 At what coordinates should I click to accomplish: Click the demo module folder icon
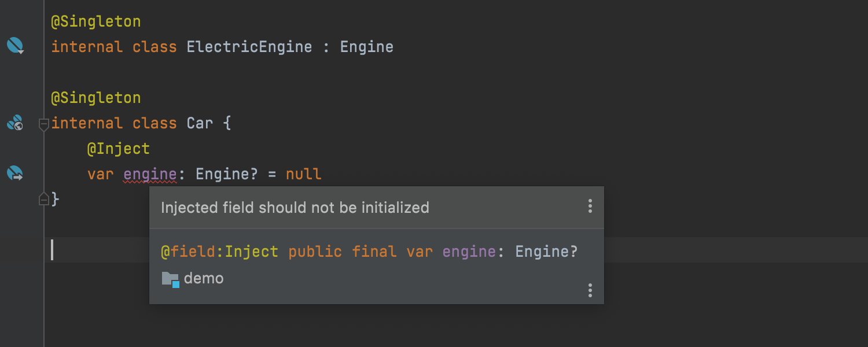(170, 279)
